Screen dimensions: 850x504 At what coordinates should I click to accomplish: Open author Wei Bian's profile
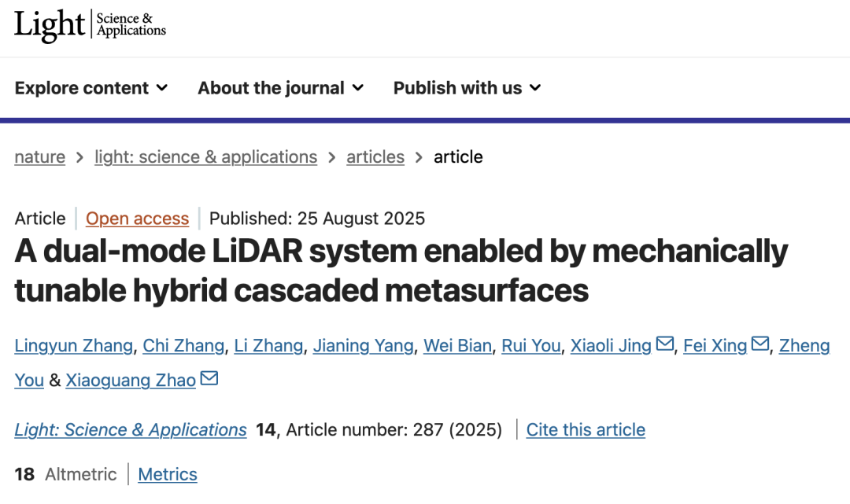click(x=457, y=346)
